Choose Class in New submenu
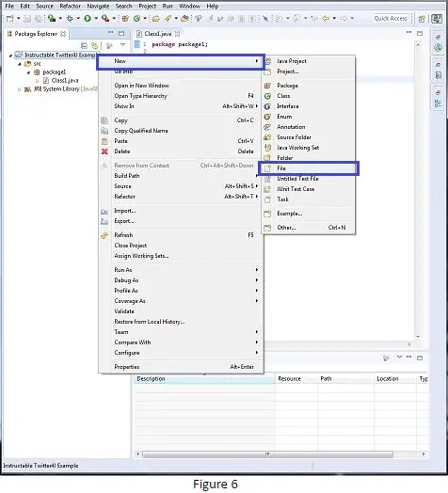448x493 pixels. click(x=309, y=96)
